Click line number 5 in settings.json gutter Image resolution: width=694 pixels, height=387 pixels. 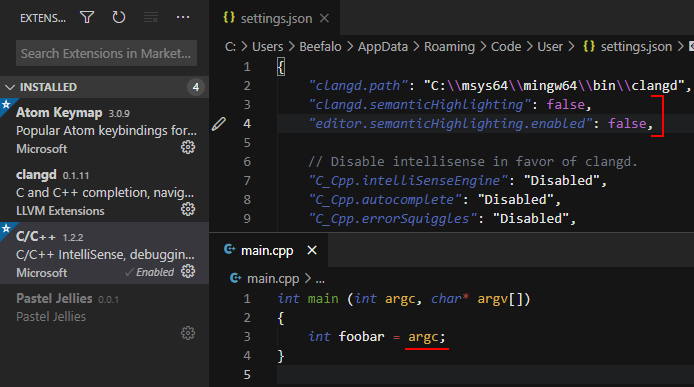tap(247, 143)
